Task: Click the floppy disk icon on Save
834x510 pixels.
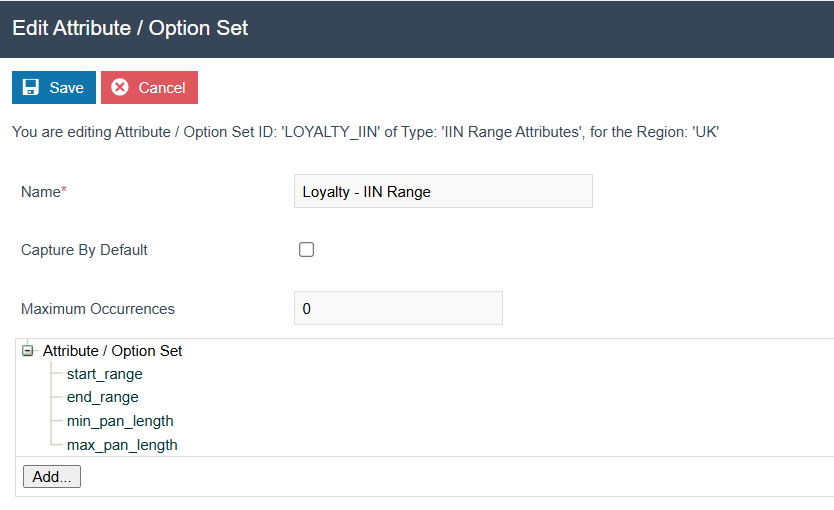Action: (31, 88)
